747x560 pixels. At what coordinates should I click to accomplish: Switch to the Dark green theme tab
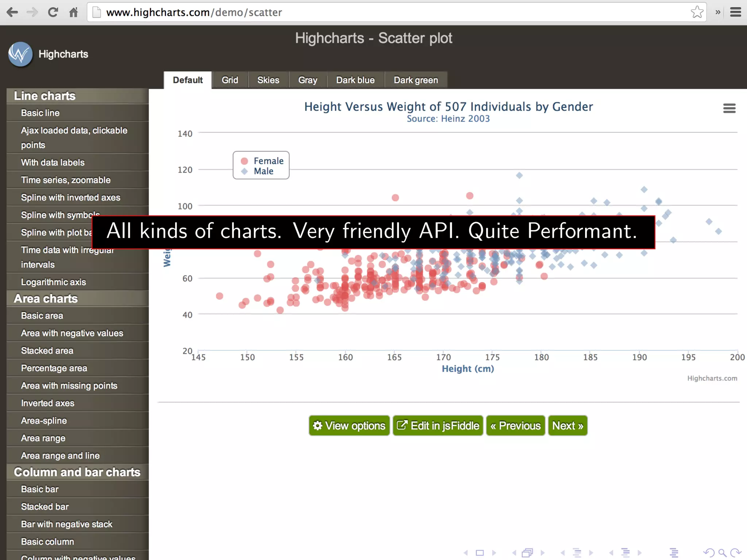click(416, 80)
